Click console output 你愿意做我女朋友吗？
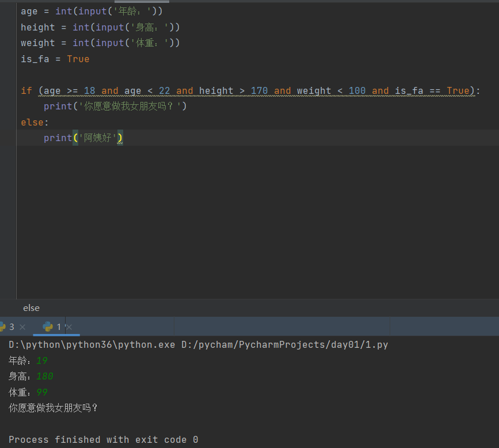 tap(53, 408)
